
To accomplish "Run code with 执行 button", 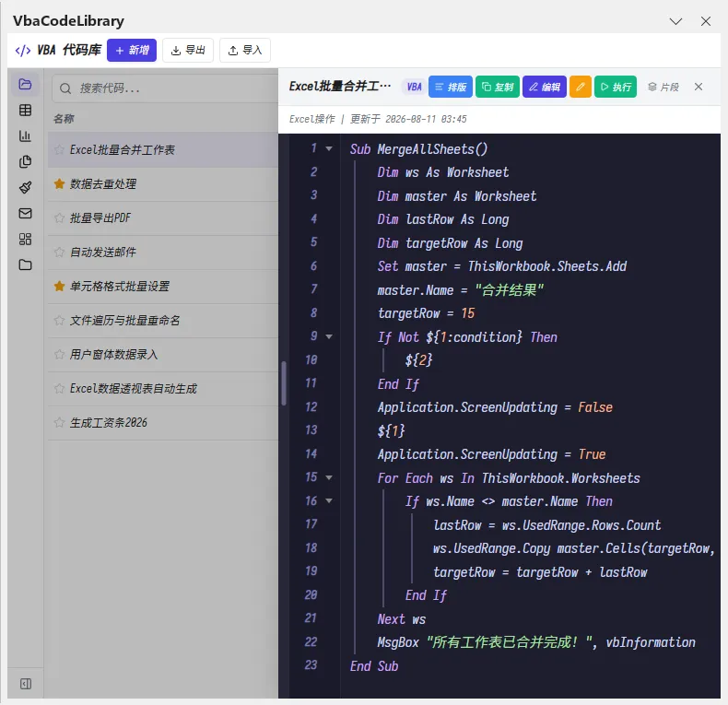I will coord(616,87).
